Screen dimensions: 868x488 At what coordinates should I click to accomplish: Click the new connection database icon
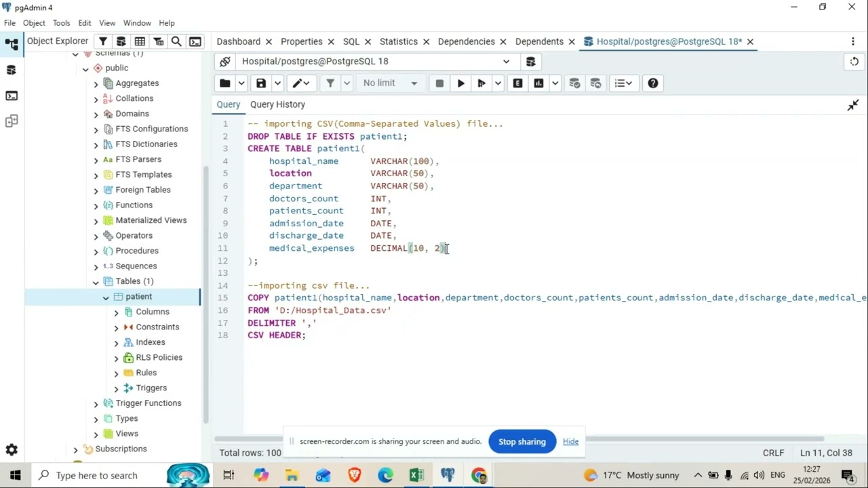(530, 62)
